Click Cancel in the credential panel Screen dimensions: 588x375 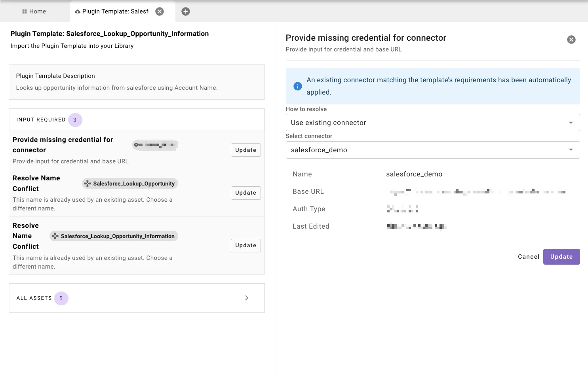[529, 257]
